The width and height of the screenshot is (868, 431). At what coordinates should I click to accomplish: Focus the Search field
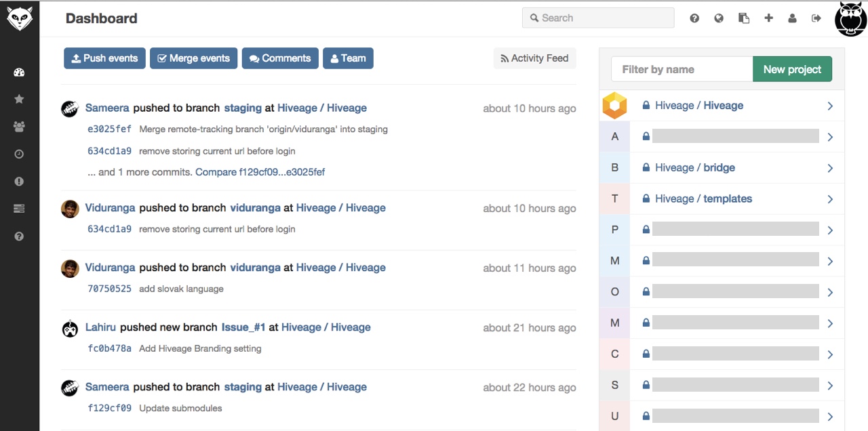(598, 18)
